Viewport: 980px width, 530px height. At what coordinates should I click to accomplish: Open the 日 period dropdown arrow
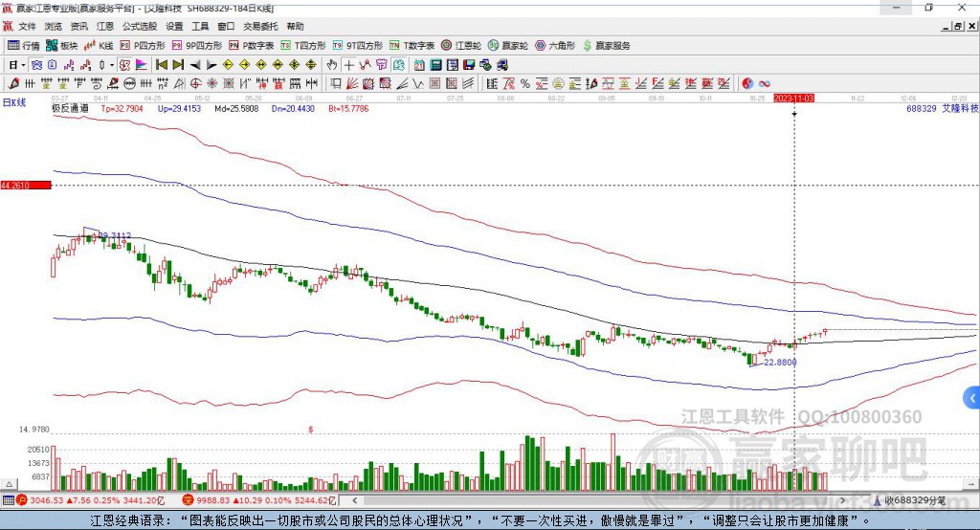tap(23, 65)
